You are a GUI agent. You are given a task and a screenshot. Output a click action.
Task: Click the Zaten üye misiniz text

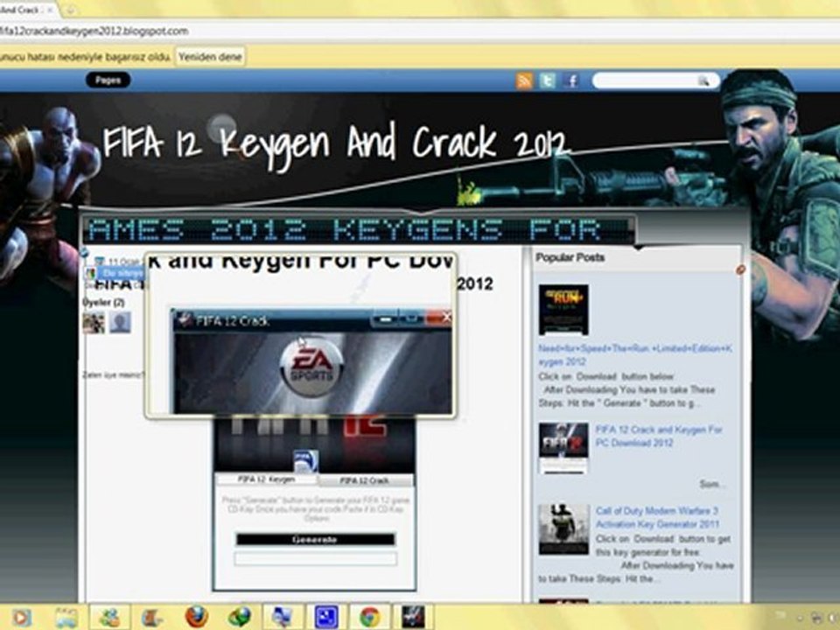click(x=113, y=375)
